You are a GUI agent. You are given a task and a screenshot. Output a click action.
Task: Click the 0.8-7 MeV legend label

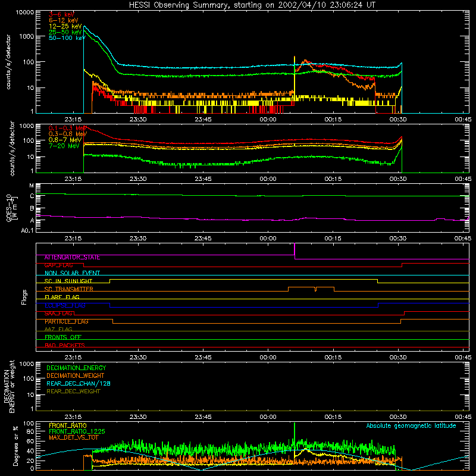65,140
